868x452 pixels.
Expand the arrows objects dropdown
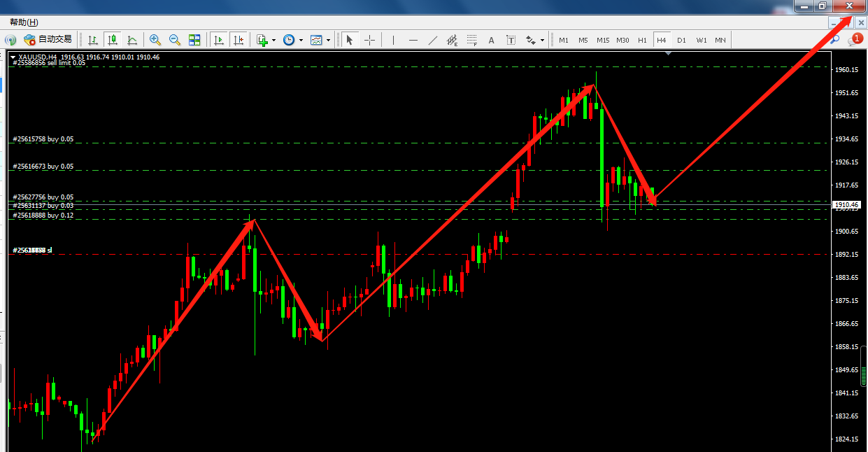pyautogui.click(x=542, y=41)
